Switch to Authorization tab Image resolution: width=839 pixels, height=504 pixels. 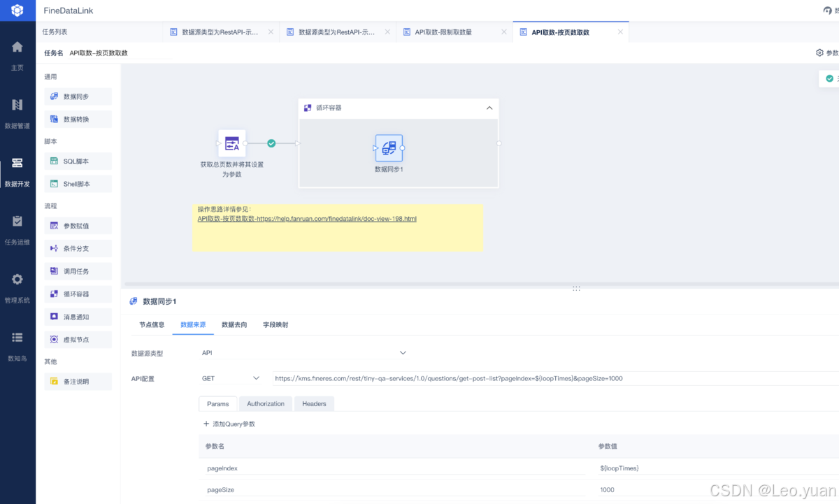pyautogui.click(x=266, y=403)
